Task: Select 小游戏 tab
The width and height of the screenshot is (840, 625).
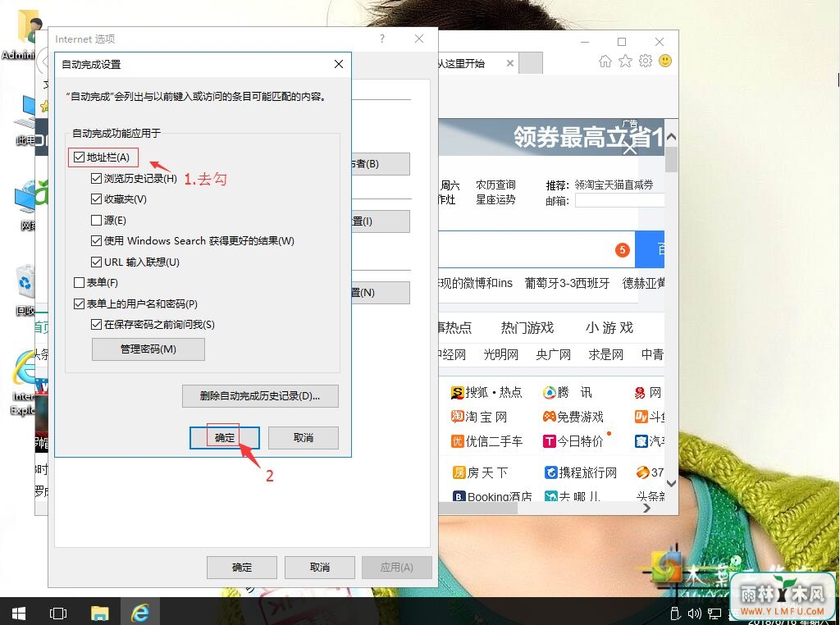Action: [x=609, y=328]
